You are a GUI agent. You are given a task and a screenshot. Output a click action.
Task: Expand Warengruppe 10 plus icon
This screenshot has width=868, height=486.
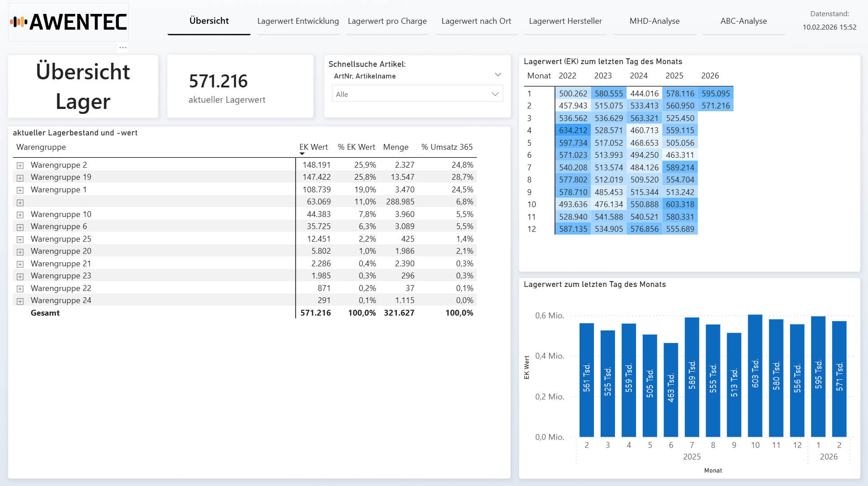(20, 215)
